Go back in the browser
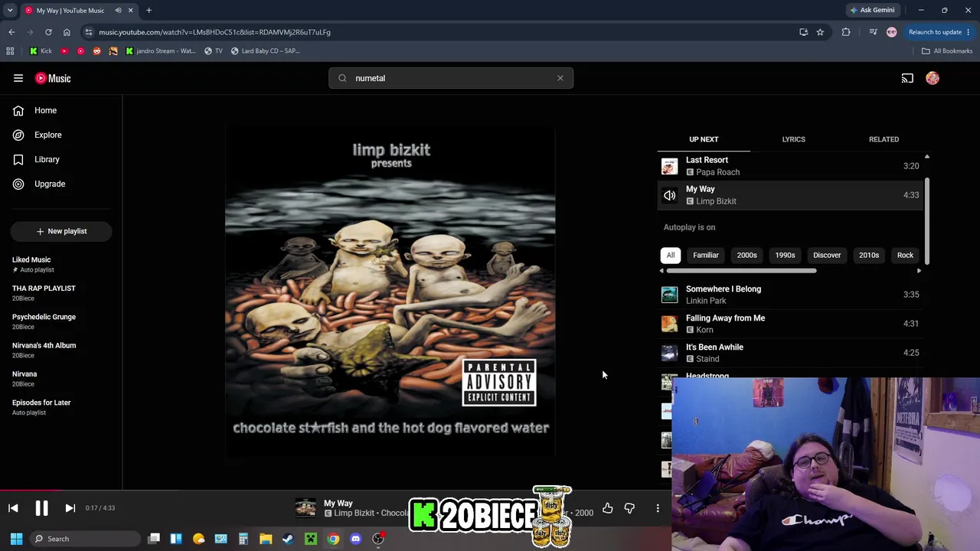Screen dimensions: 980x551 point(11,32)
